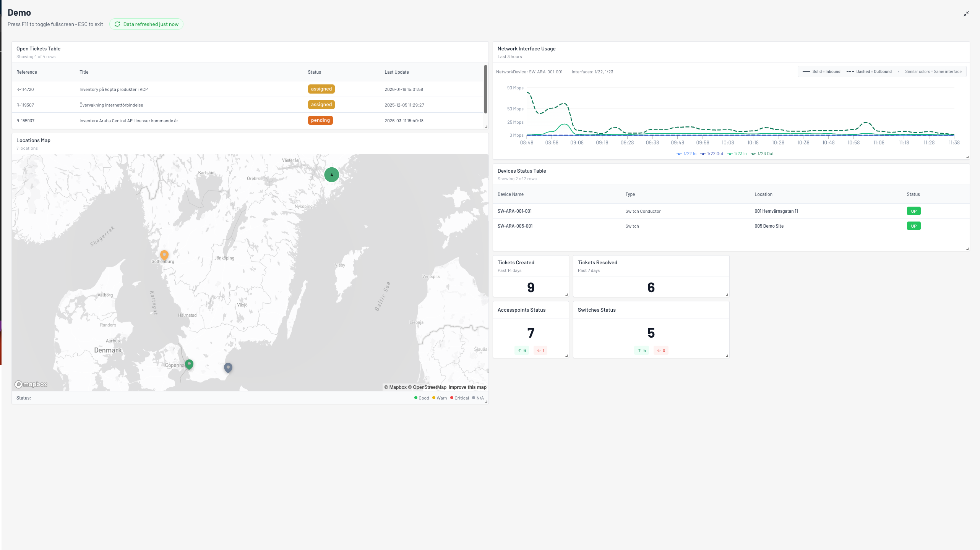Toggle the 1/22 In legend series
980x550 pixels.
686,154
